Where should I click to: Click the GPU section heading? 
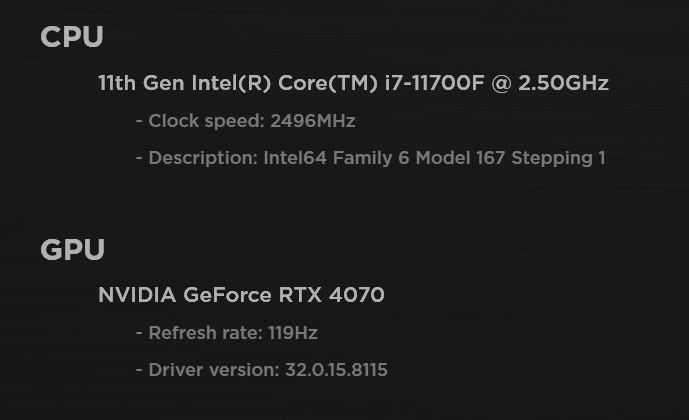[72, 250]
